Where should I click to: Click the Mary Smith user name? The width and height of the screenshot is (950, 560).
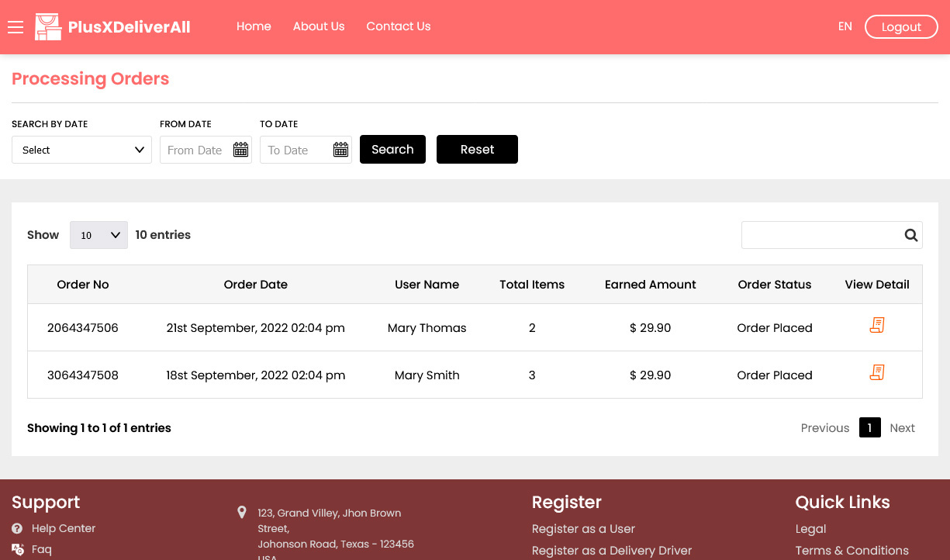coord(427,375)
